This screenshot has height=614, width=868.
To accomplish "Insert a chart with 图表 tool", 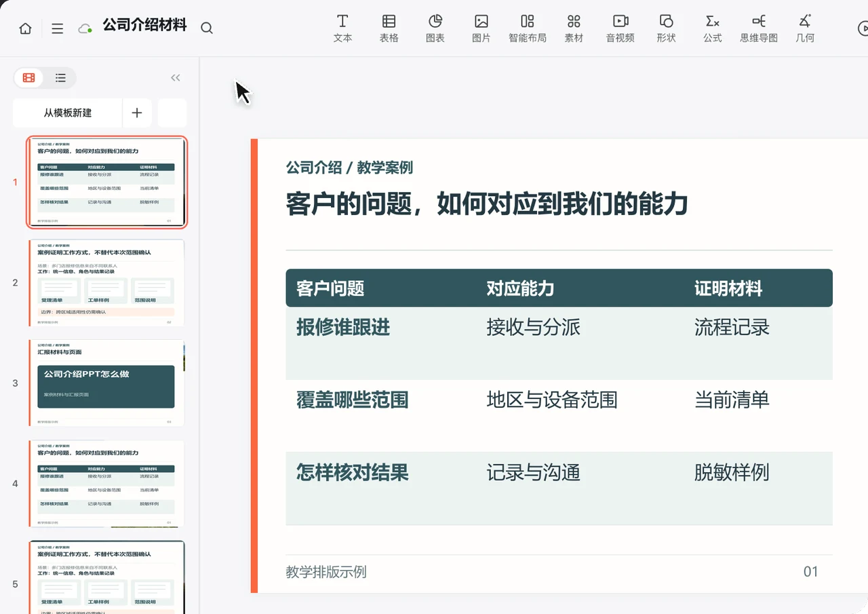I will [435, 28].
